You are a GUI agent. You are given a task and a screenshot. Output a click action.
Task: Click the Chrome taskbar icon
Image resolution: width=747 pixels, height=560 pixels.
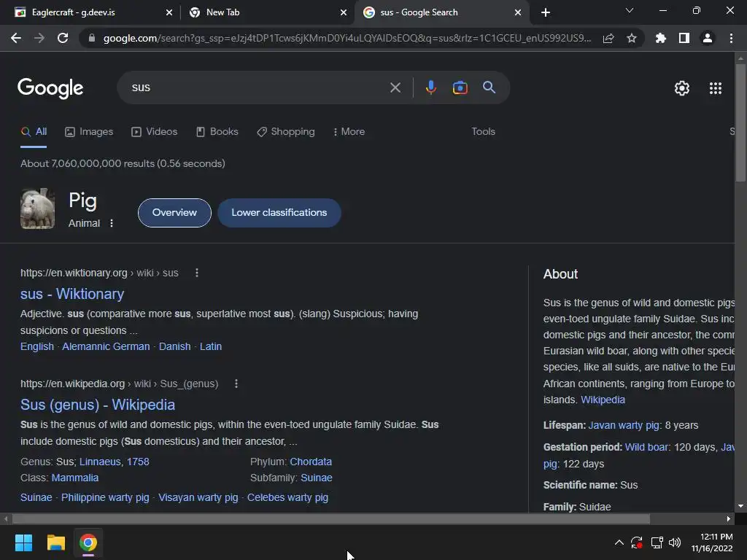88,542
